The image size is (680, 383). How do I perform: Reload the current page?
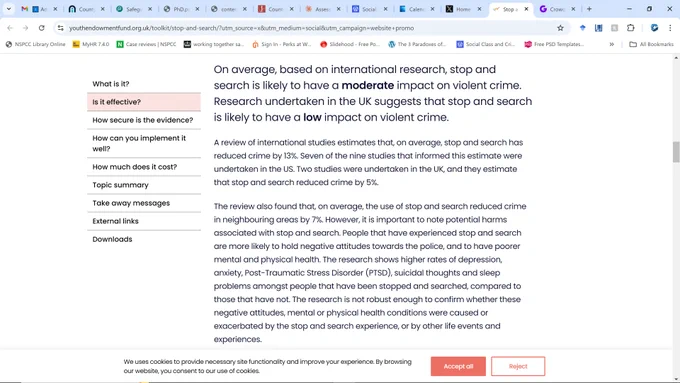pyautogui.click(x=42, y=28)
